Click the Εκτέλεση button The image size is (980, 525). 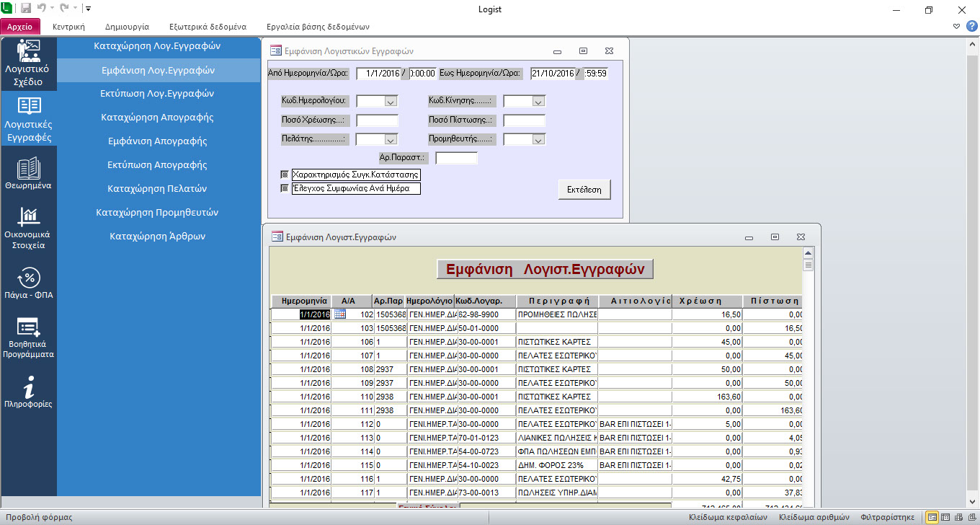point(584,190)
